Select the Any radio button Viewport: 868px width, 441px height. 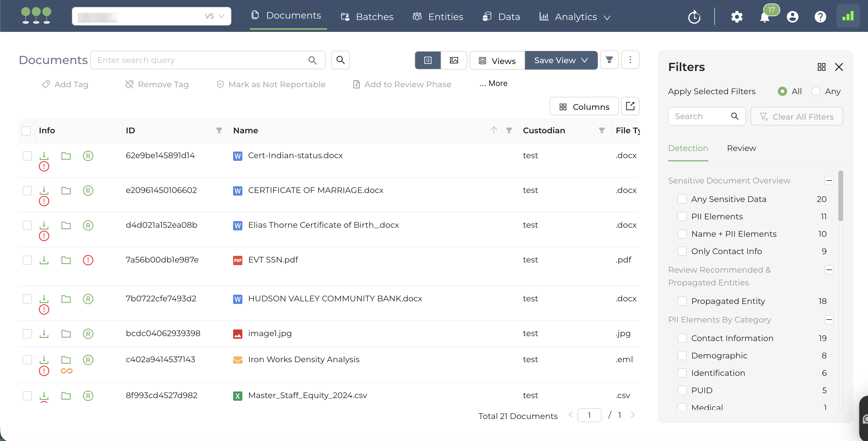coord(816,91)
